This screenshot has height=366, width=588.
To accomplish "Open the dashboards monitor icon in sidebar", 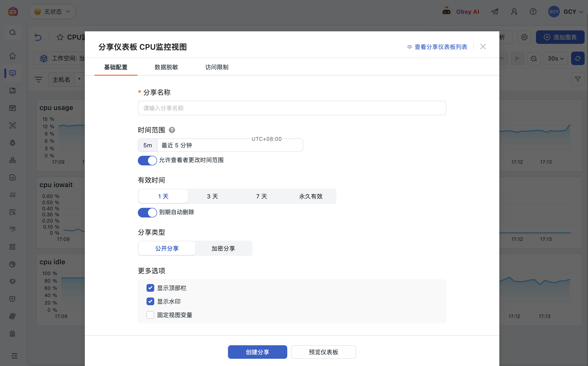I will click(13, 73).
